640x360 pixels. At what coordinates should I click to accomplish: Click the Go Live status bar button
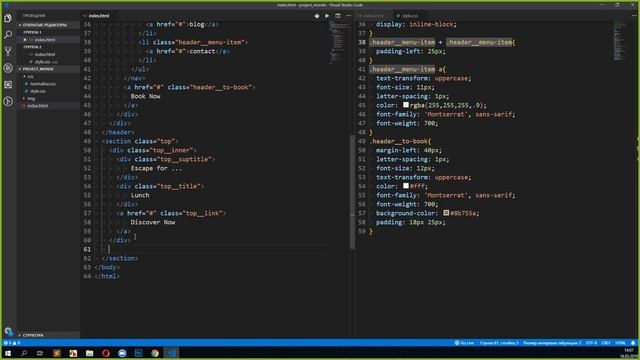[x=464, y=343]
